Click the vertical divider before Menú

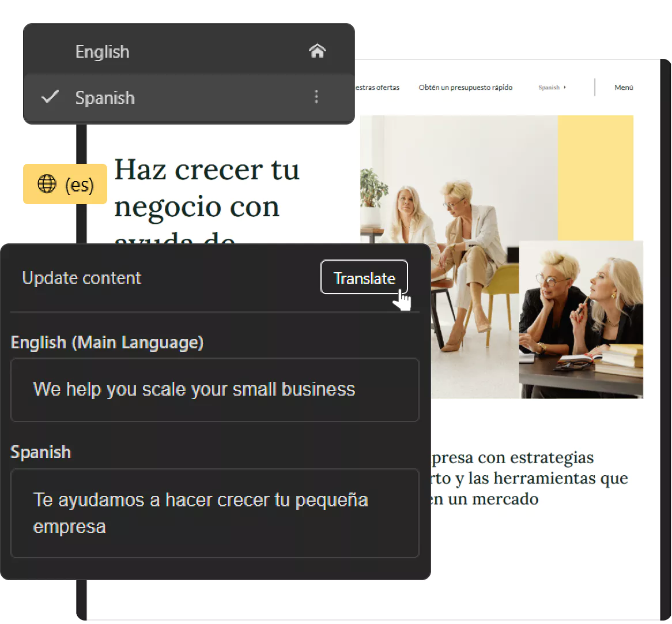point(595,87)
